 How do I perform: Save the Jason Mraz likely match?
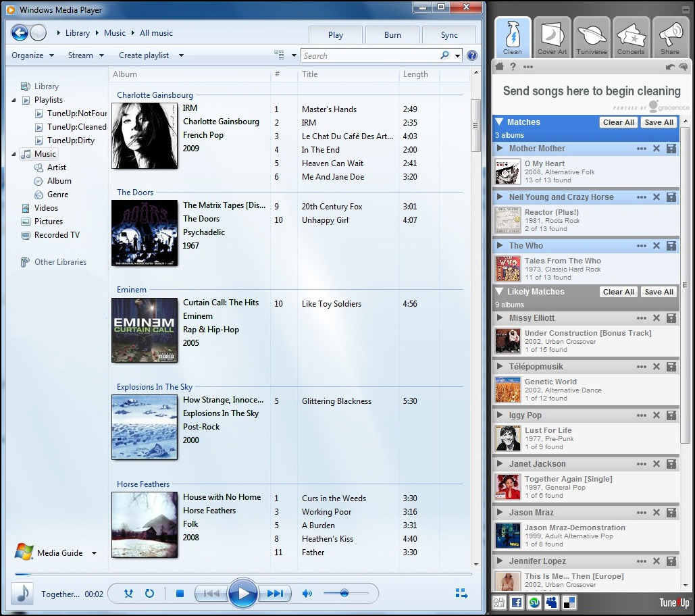click(x=671, y=513)
